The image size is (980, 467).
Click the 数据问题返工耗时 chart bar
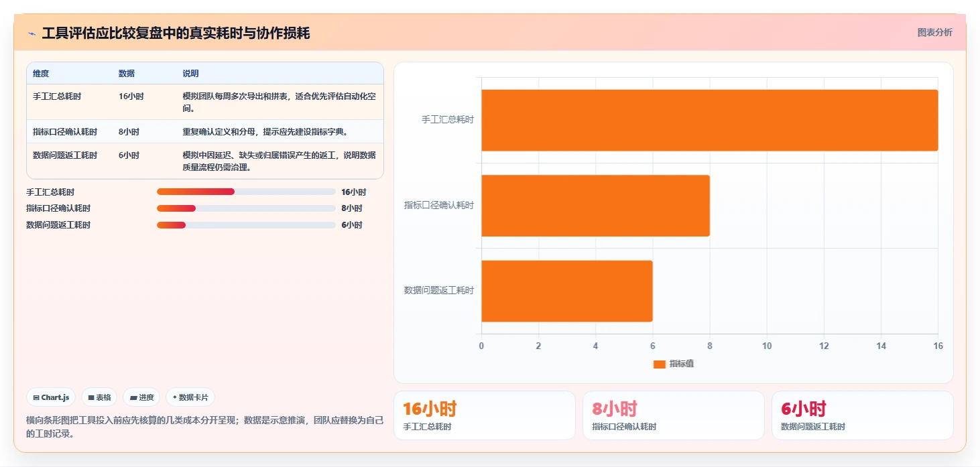[x=566, y=291]
